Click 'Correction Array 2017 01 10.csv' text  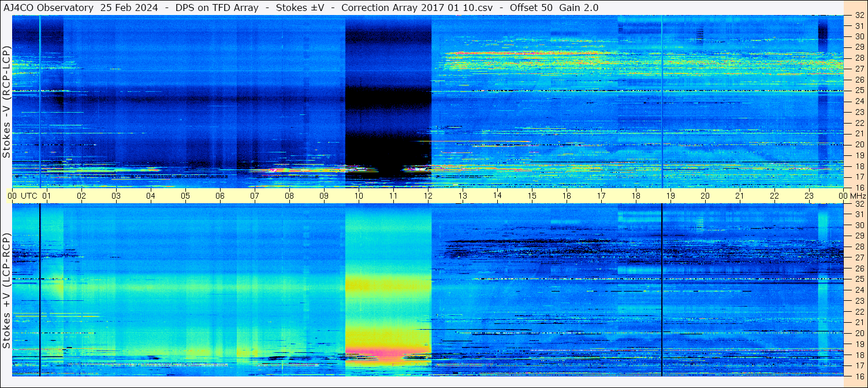coord(416,8)
